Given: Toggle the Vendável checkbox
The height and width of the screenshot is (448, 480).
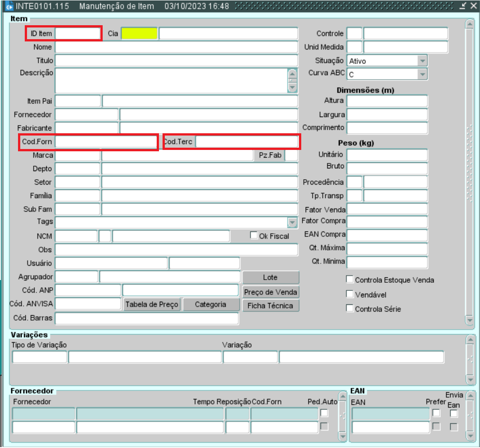Looking at the screenshot, I should 349,294.
